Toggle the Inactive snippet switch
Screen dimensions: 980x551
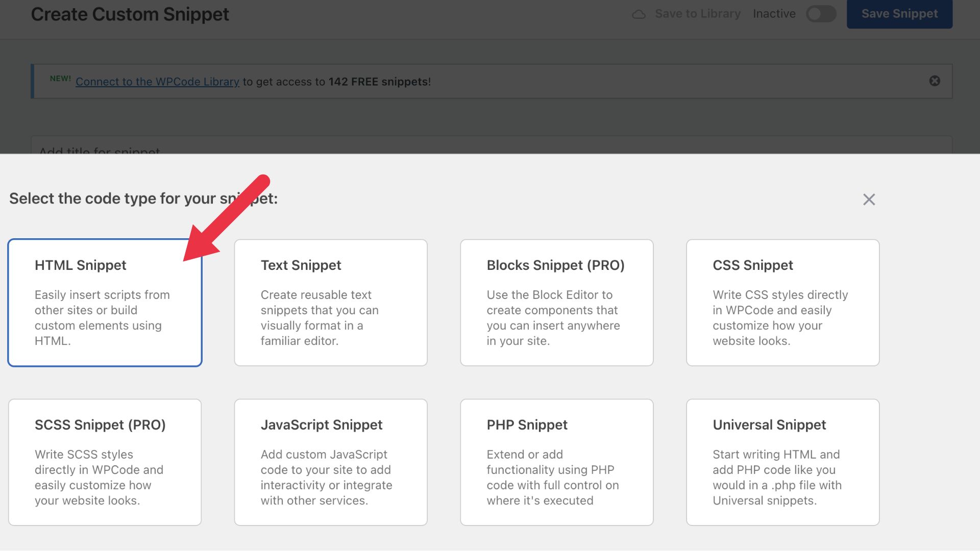821,14
